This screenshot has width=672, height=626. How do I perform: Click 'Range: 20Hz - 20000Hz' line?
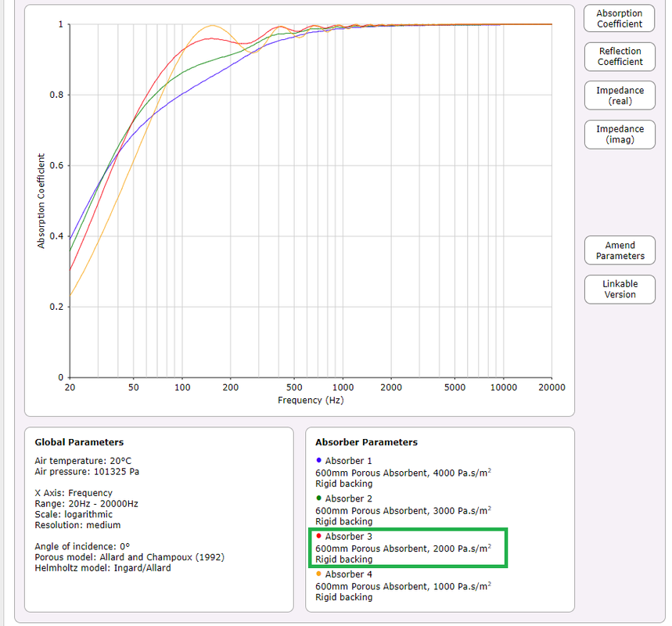[x=87, y=504]
